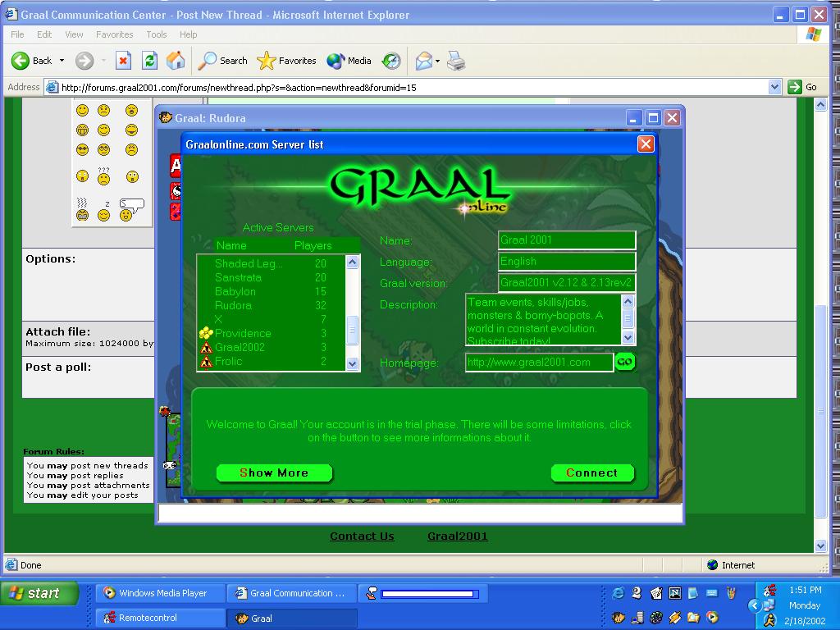Click the Connect button
The width and height of the screenshot is (840, 630).
(x=592, y=472)
